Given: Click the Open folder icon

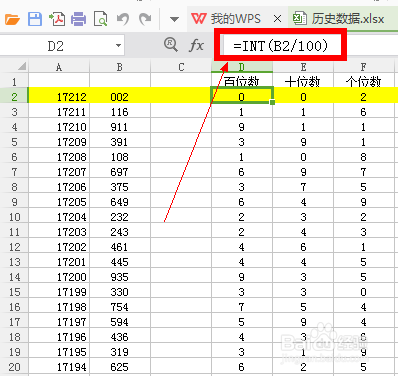Looking at the screenshot, I should point(12,19).
